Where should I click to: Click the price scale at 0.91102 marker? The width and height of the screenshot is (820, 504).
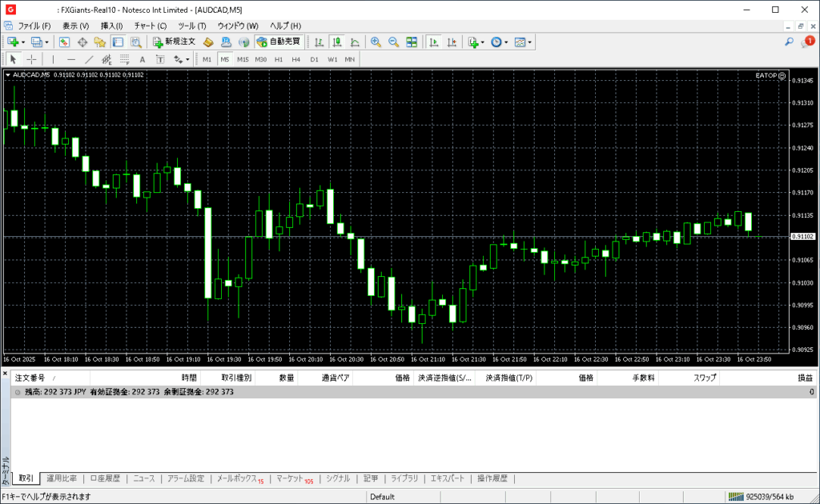click(x=802, y=237)
